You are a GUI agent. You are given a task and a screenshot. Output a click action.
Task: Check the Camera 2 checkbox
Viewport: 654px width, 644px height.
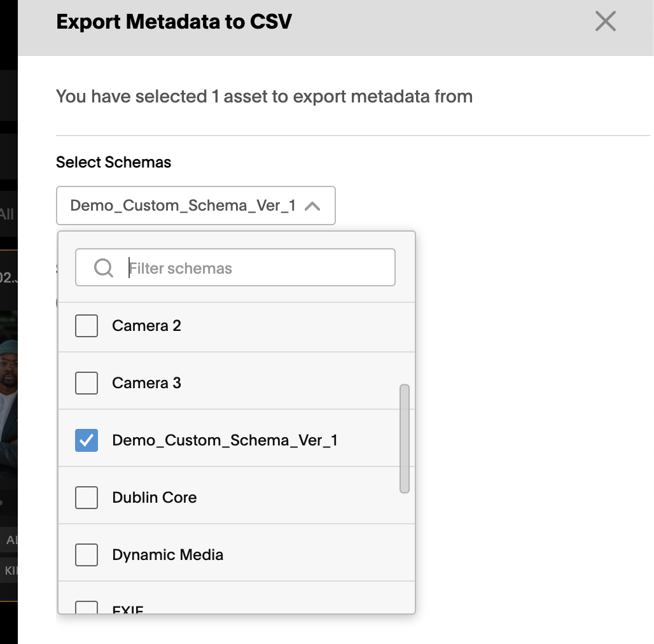(87, 326)
